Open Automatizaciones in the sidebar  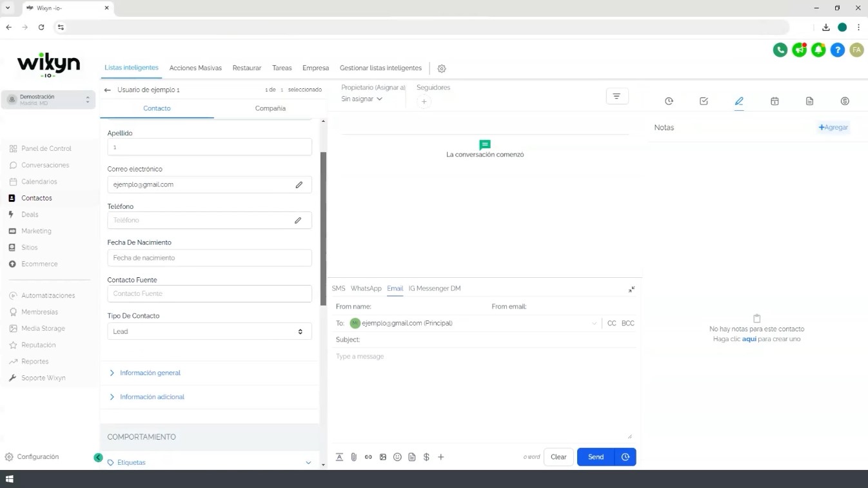pos(48,296)
